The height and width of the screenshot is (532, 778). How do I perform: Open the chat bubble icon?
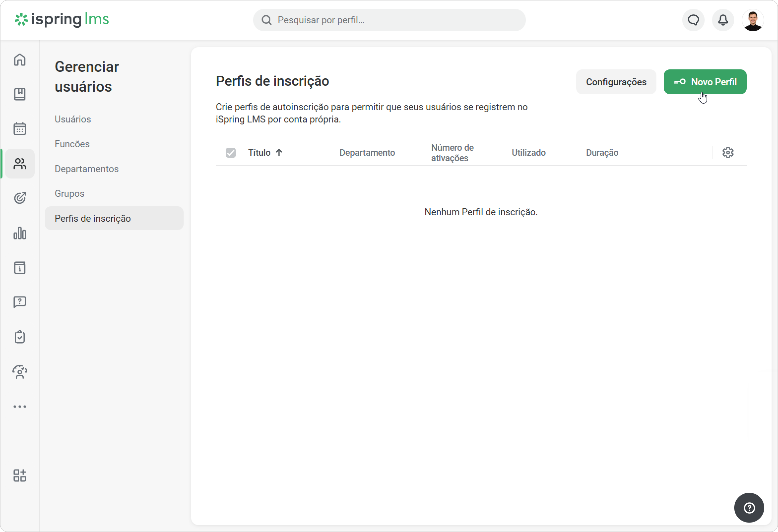(693, 20)
